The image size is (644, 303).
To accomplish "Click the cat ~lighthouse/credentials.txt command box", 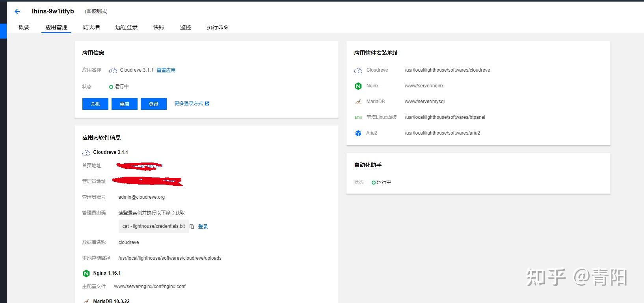I will tap(154, 226).
